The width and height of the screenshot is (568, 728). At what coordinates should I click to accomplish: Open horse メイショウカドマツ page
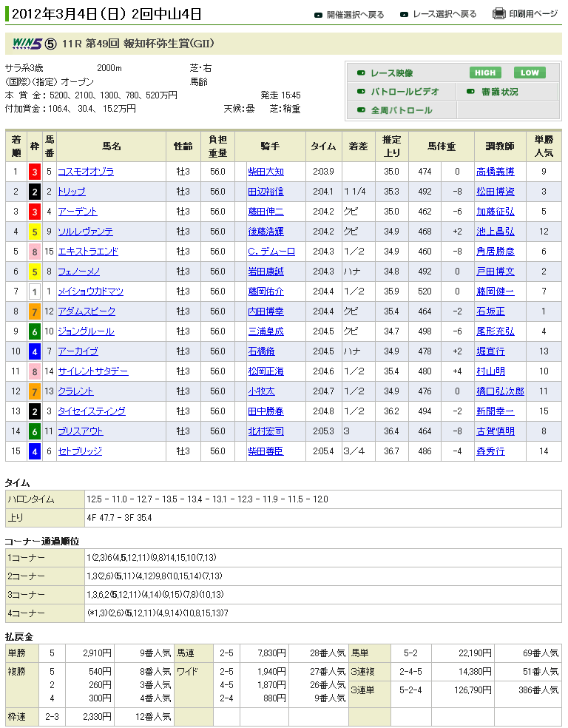coord(90,291)
